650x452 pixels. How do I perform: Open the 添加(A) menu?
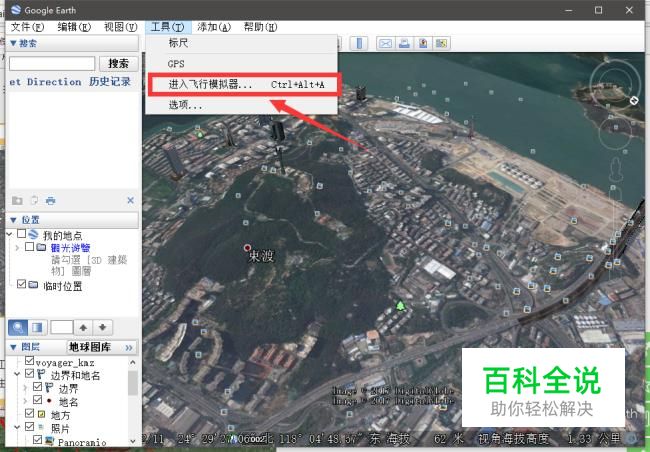pos(214,27)
